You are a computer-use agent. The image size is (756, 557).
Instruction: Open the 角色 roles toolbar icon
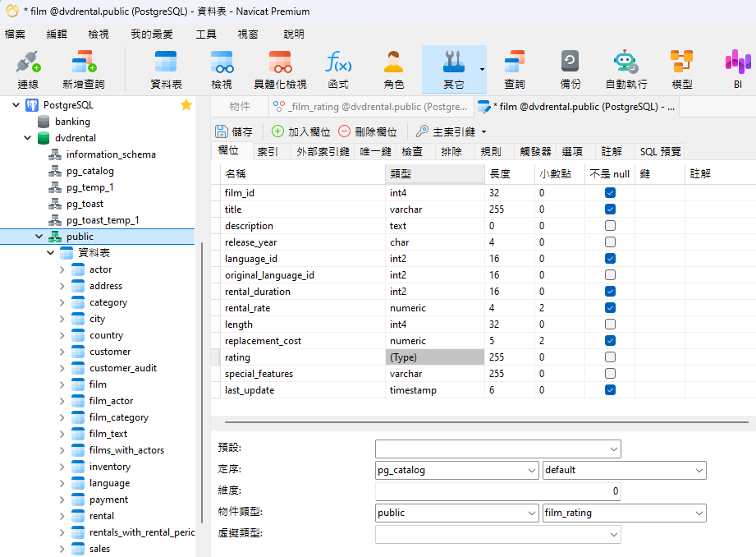pyautogui.click(x=394, y=69)
